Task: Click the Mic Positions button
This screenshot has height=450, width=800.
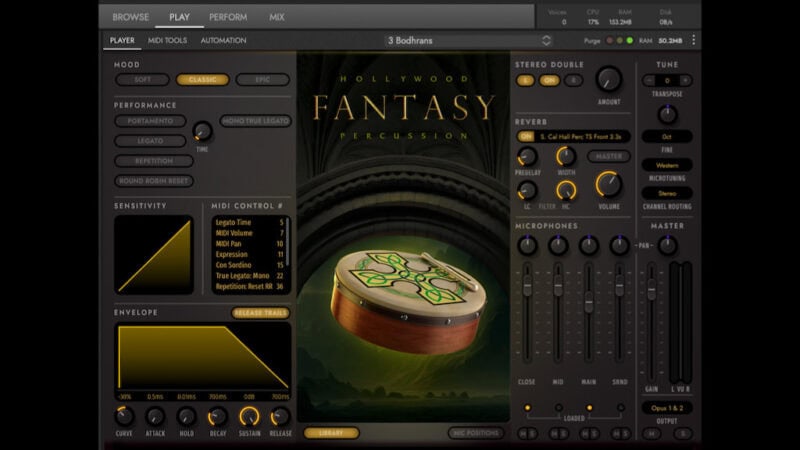Action: click(475, 433)
